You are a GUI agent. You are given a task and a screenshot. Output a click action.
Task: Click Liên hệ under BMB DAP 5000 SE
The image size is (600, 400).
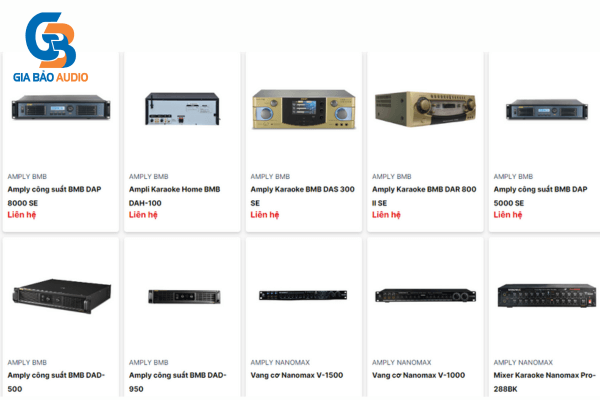pyautogui.click(x=507, y=215)
